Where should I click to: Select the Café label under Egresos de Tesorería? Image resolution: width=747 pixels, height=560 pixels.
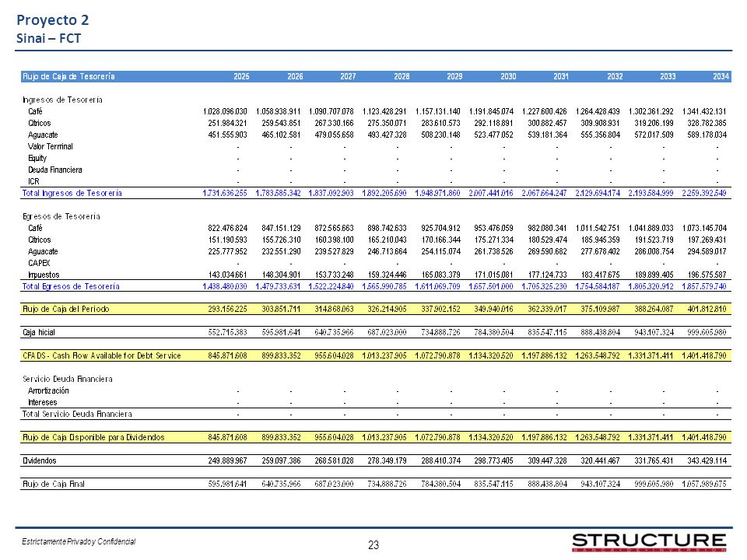(35, 228)
